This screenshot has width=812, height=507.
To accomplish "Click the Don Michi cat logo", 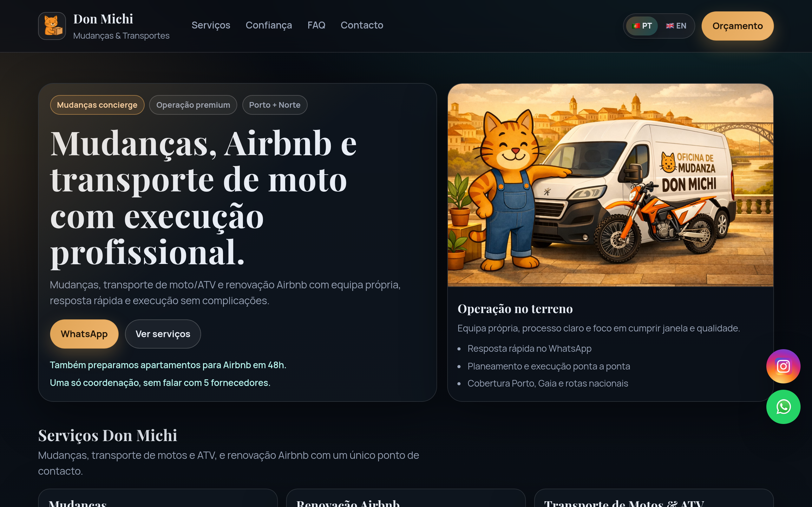I will 52,26.
